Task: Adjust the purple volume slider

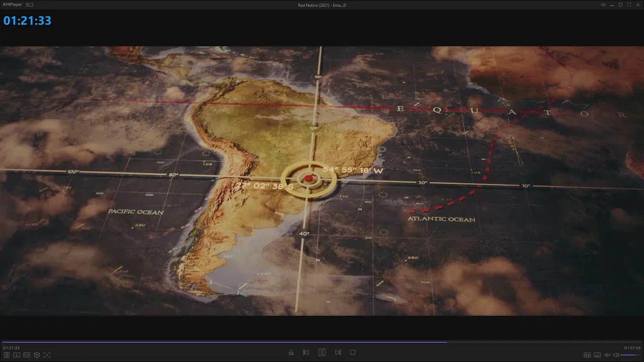Action: point(631,355)
